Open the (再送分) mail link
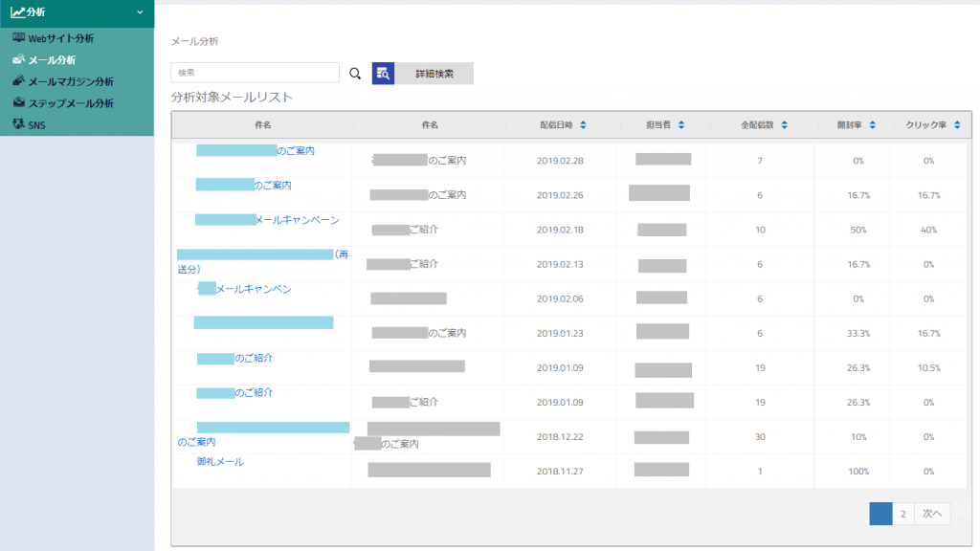The image size is (980, 551). pos(262,262)
